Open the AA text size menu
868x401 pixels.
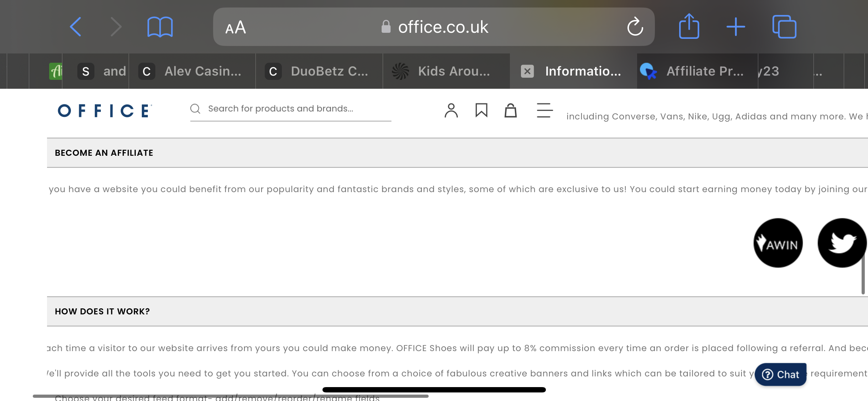tap(236, 27)
